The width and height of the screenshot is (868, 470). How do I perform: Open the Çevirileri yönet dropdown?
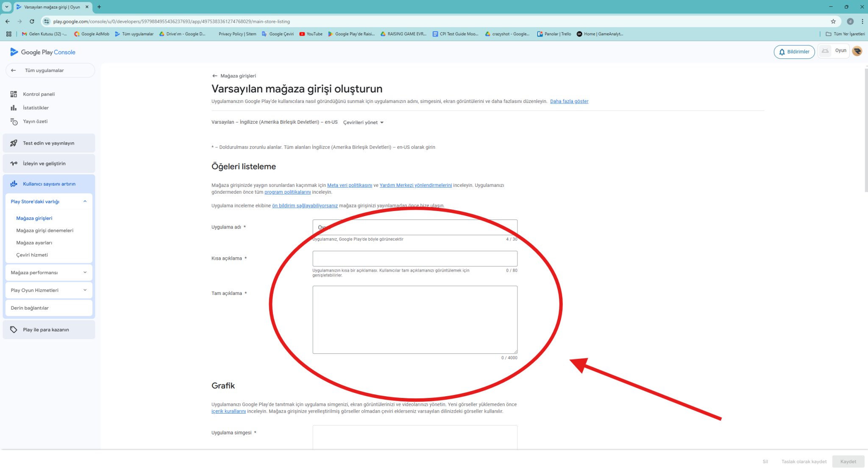[x=363, y=122]
